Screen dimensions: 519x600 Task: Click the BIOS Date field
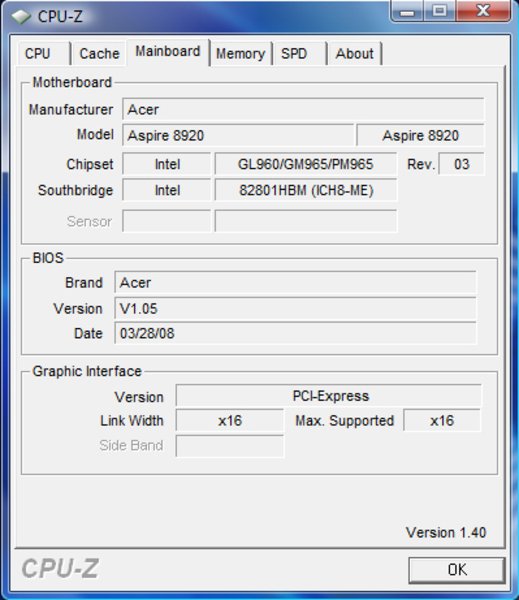[x=295, y=333]
